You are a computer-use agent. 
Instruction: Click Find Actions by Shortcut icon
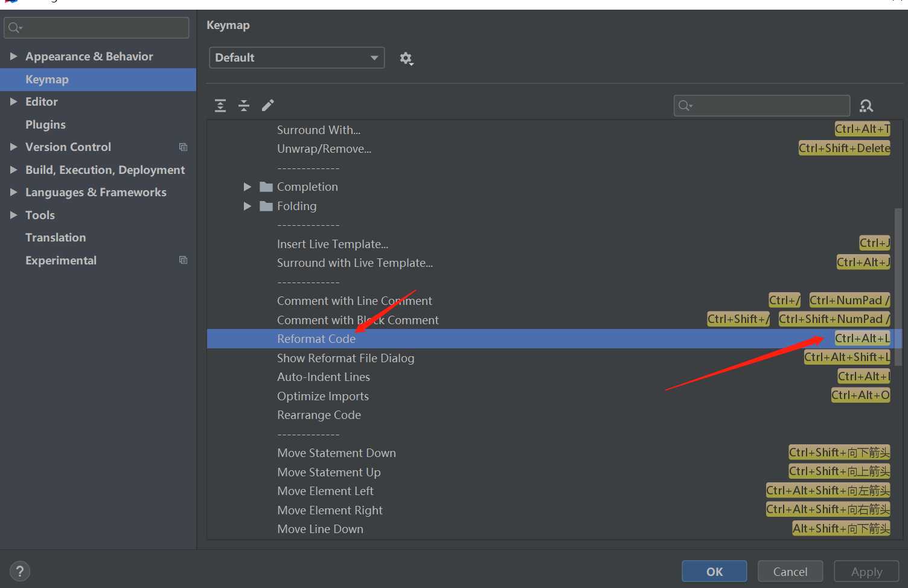click(x=866, y=106)
